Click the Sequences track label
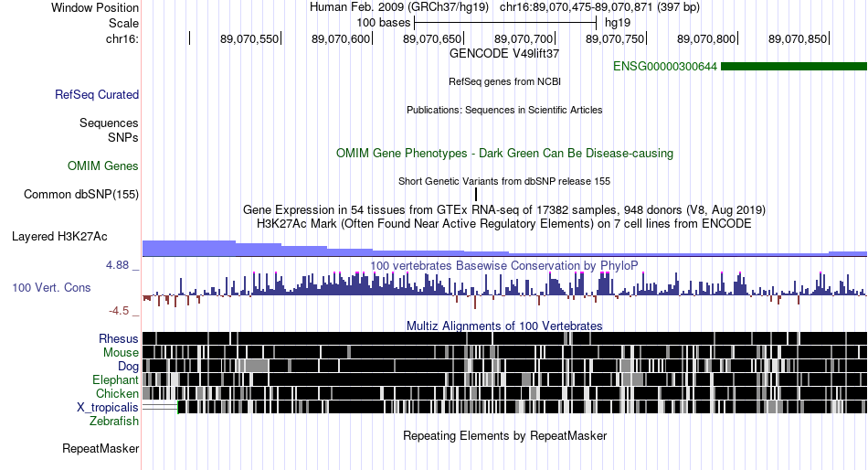This screenshot has height=470, width=868. tap(109, 123)
